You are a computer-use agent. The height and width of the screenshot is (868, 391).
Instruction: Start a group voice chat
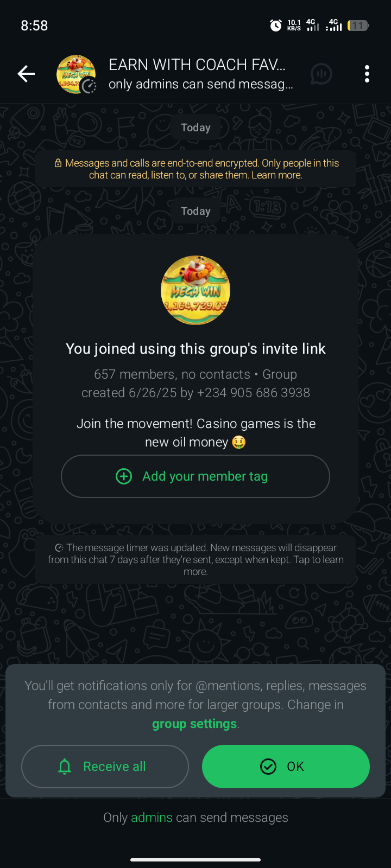click(321, 74)
